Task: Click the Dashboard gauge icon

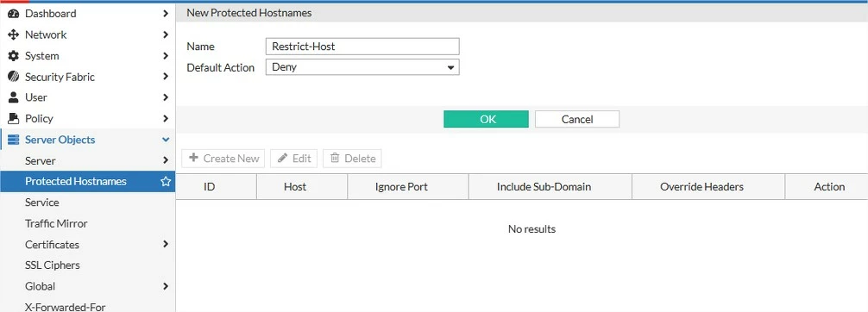Action: point(13,13)
